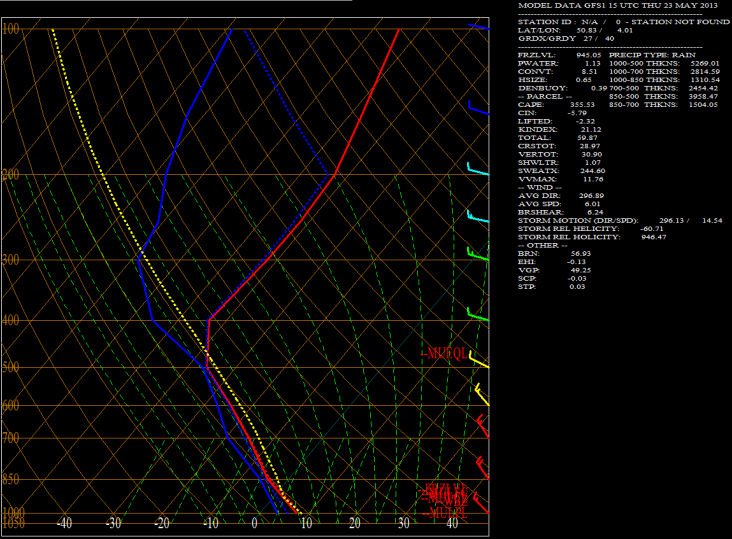Image resolution: width=732 pixels, height=539 pixels.
Task: Click the -30 temperature axis label
Action: [x=113, y=523]
